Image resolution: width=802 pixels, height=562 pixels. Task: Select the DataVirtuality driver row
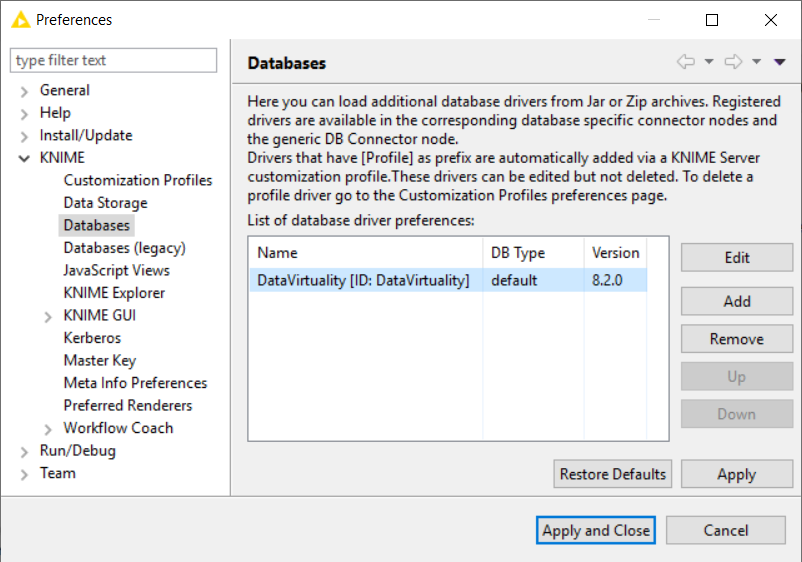click(x=449, y=280)
